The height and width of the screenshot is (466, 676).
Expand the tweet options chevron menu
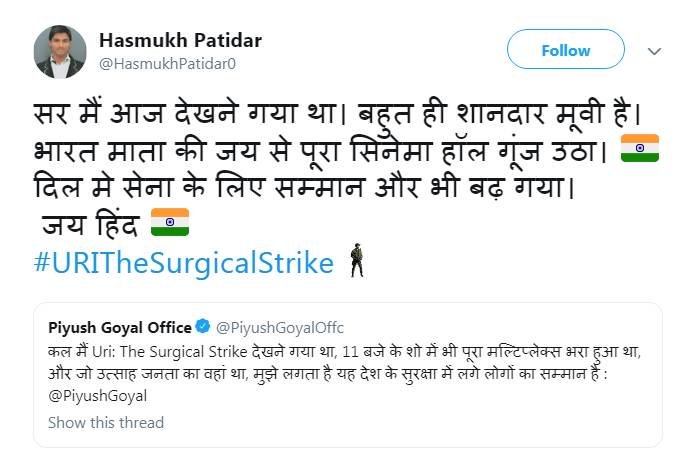(x=654, y=50)
